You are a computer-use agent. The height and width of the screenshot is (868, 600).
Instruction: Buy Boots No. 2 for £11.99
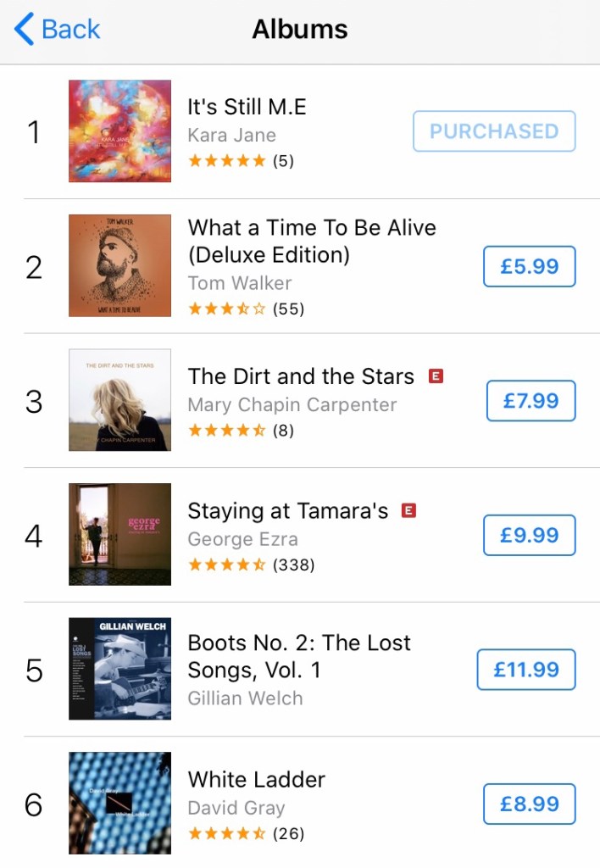(x=526, y=670)
